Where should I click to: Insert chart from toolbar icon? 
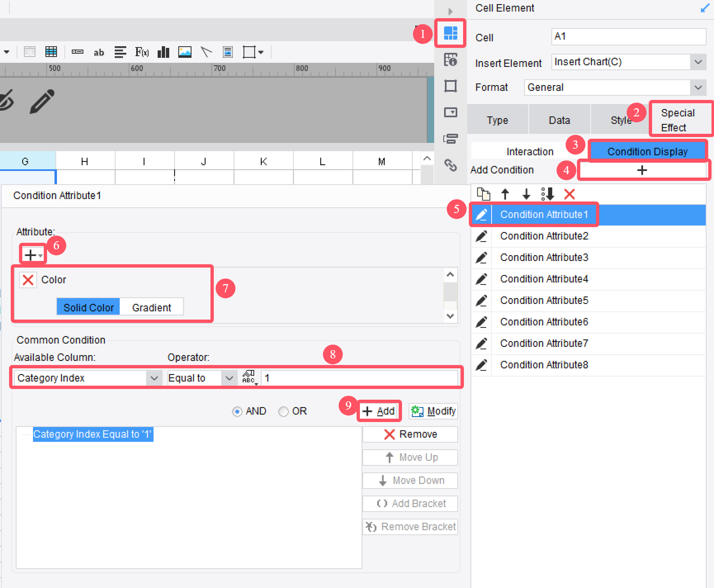point(163,52)
